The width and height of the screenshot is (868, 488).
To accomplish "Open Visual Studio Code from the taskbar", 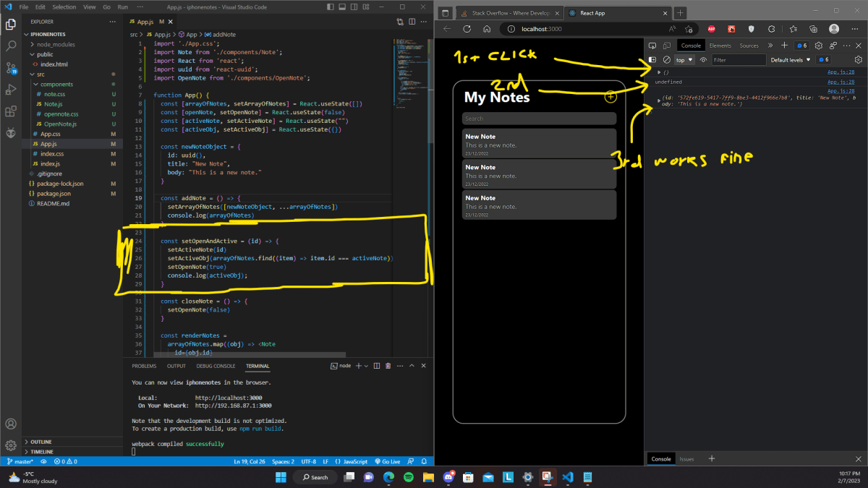I will coord(567,477).
